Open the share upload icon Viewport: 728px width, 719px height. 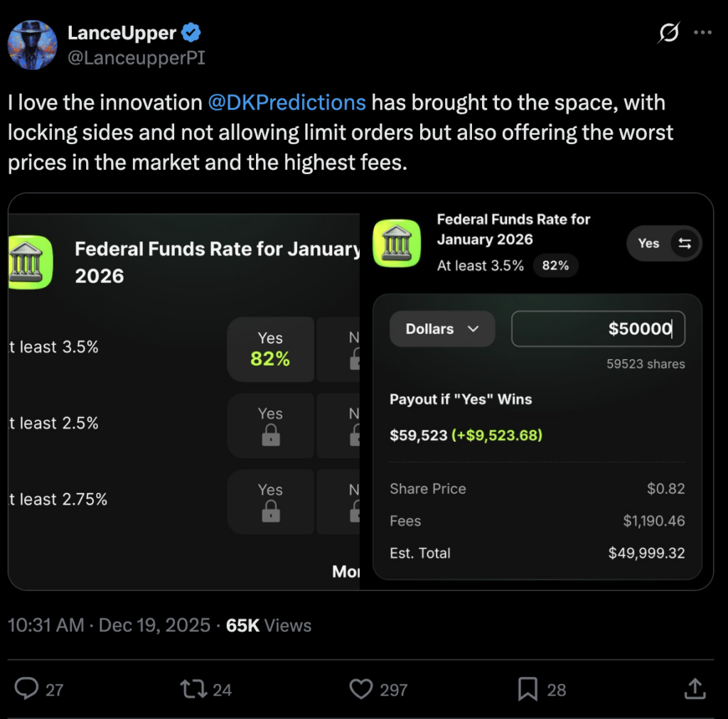click(x=695, y=688)
